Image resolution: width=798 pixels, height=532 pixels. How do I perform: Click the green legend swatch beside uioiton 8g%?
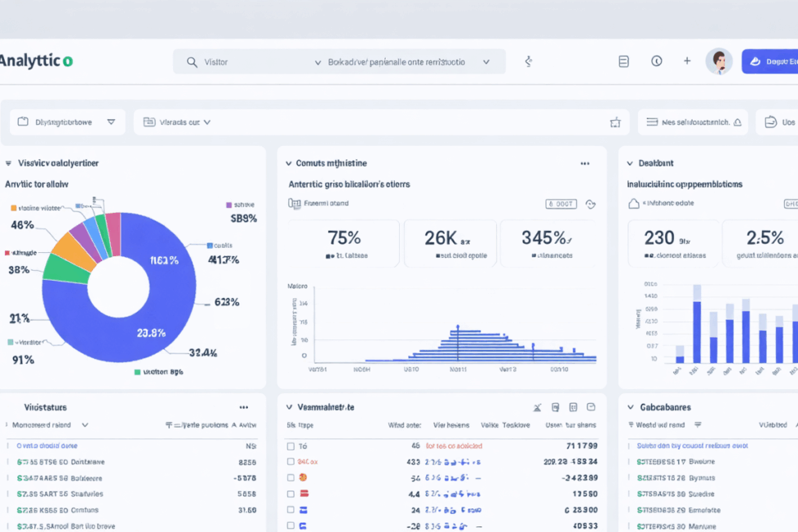point(137,372)
